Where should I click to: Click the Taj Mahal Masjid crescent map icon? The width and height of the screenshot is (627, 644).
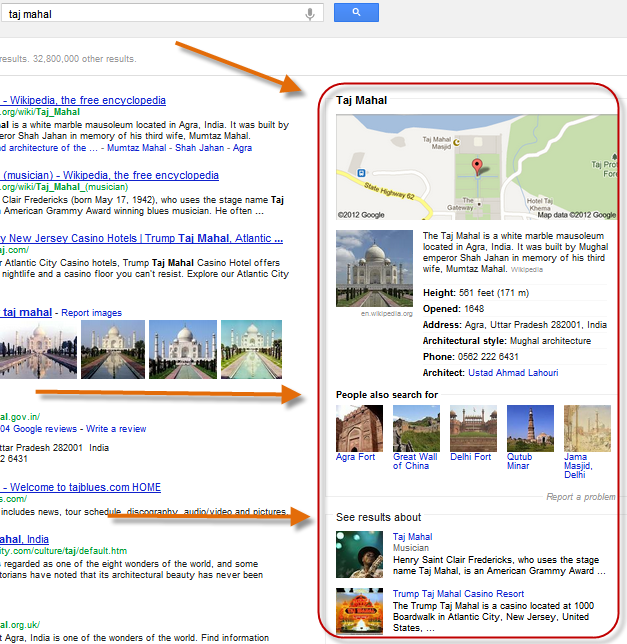coord(457,143)
